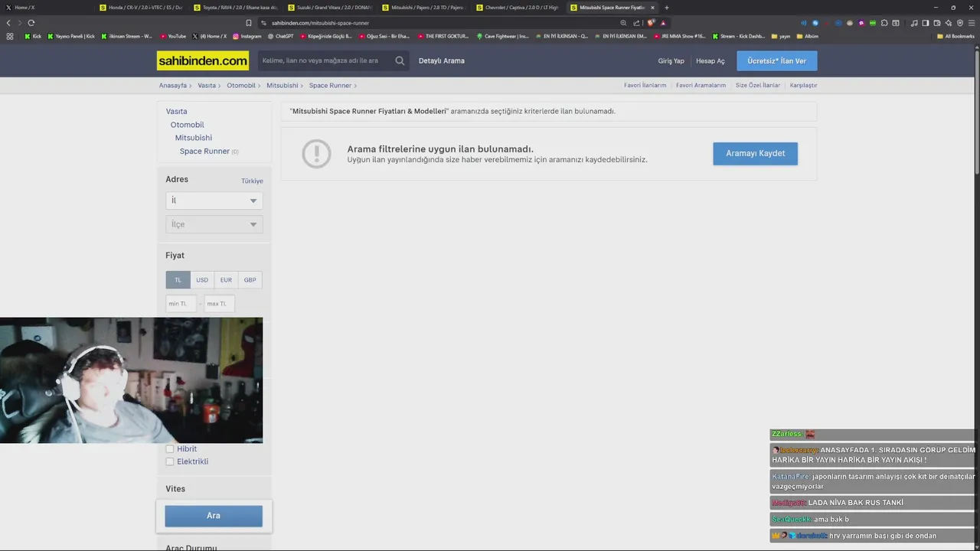
Task: Click the max TL price field
Action: click(x=220, y=304)
